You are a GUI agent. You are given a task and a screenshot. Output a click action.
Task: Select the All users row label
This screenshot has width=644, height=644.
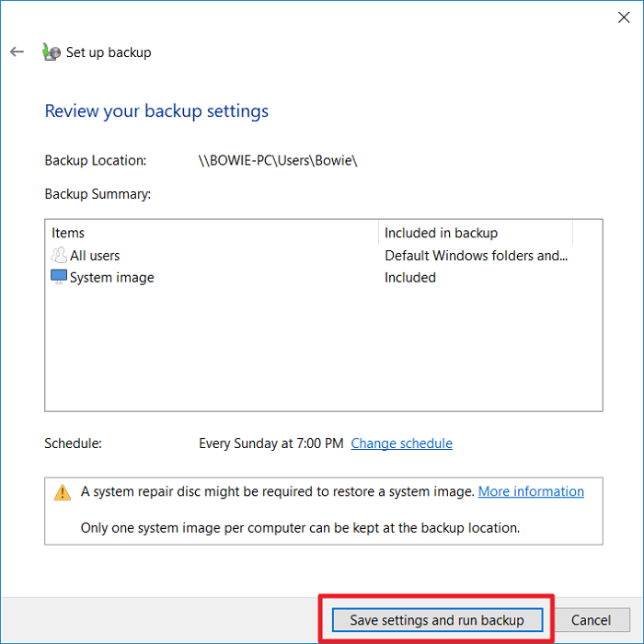95,256
